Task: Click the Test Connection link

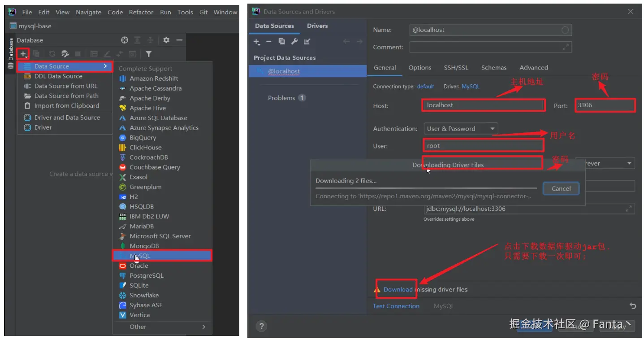Action: 396,306
